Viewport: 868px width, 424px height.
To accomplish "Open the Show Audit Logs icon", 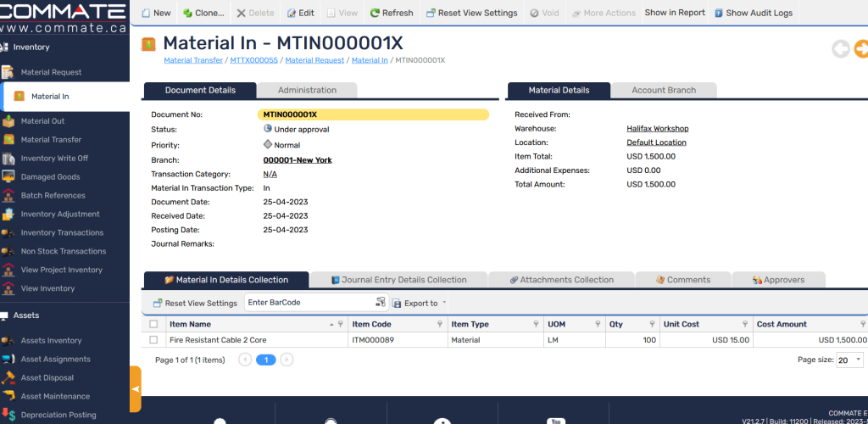I will pyautogui.click(x=719, y=14).
